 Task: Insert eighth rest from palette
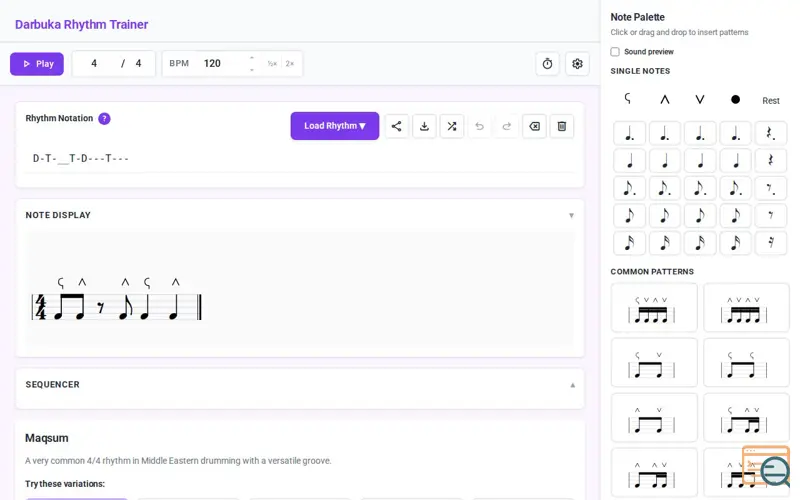(770, 215)
